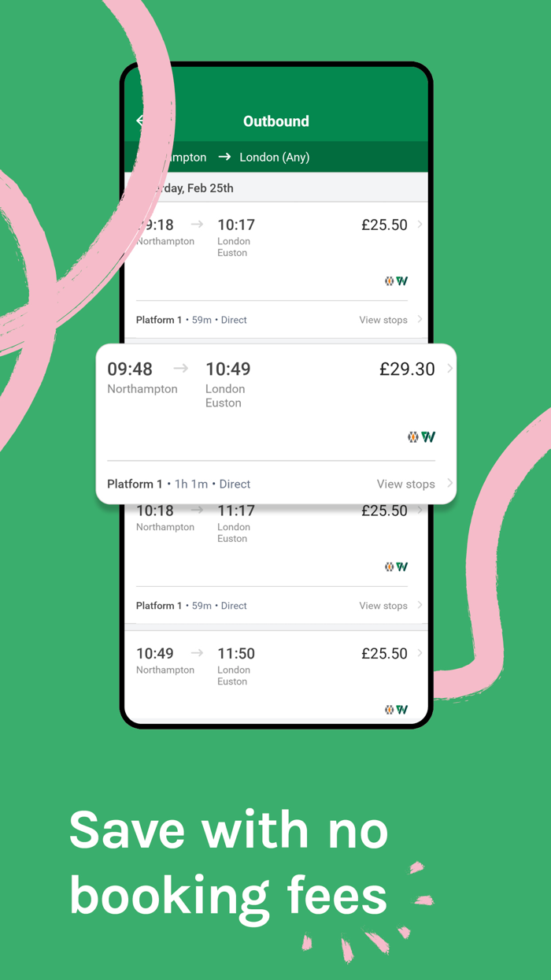Click the arrow between 10:18 and 11:17
This screenshot has width=551, height=980.
[x=197, y=510]
